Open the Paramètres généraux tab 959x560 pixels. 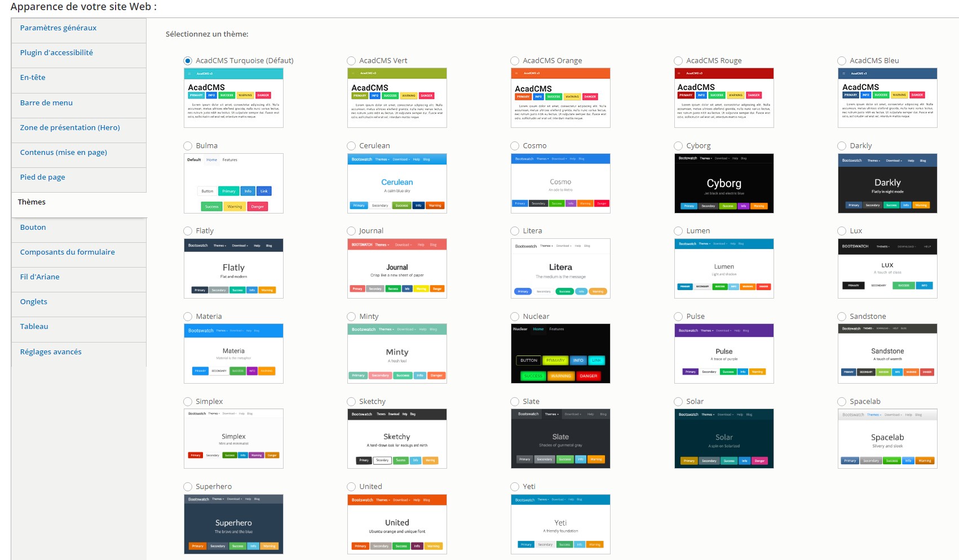coord(79,30)
